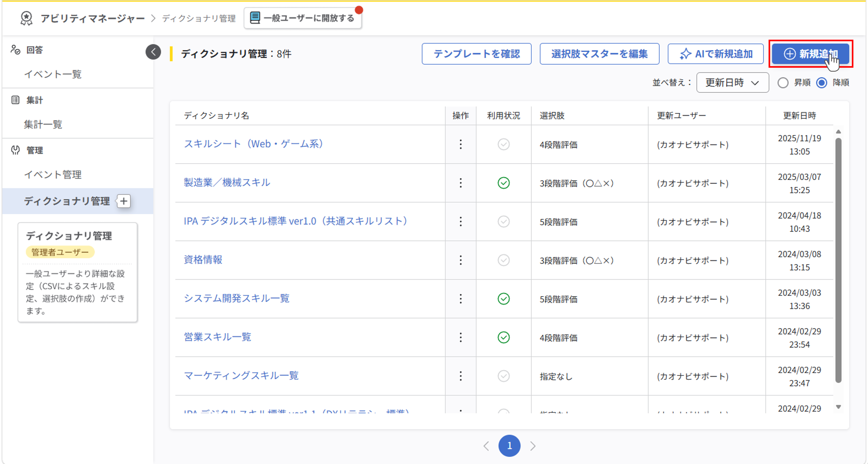Viewport: 868px width, 464px height.
Task: Click the AIで新規追加 button
Action: [x=716, y=54]
